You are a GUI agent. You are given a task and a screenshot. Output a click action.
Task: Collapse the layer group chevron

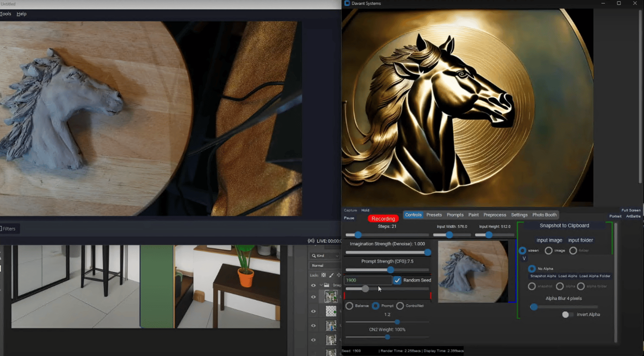coord(321,285)
